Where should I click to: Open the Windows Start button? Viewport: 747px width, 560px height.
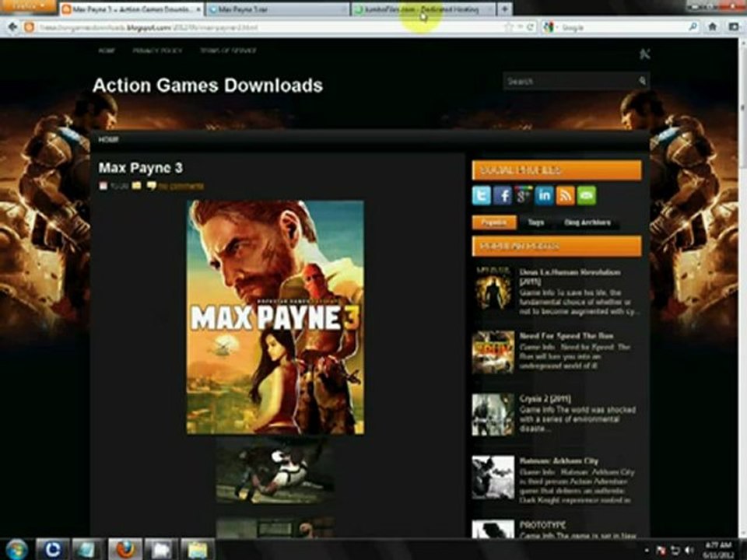(16, 550)
